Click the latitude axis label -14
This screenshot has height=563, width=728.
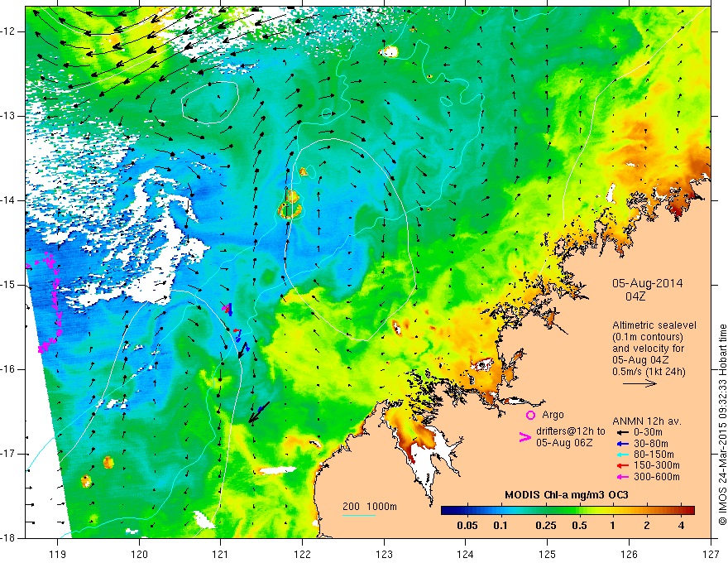pos(8,200)
